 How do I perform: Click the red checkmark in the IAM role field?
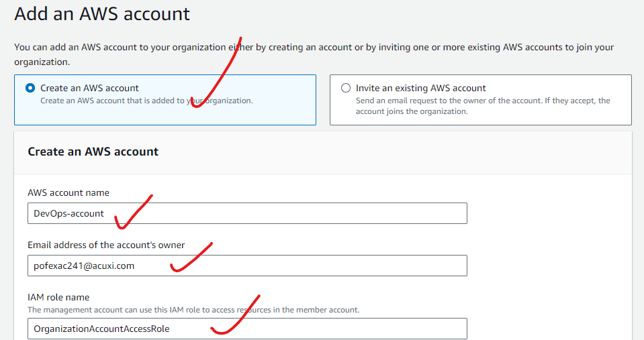coord(234,317)
